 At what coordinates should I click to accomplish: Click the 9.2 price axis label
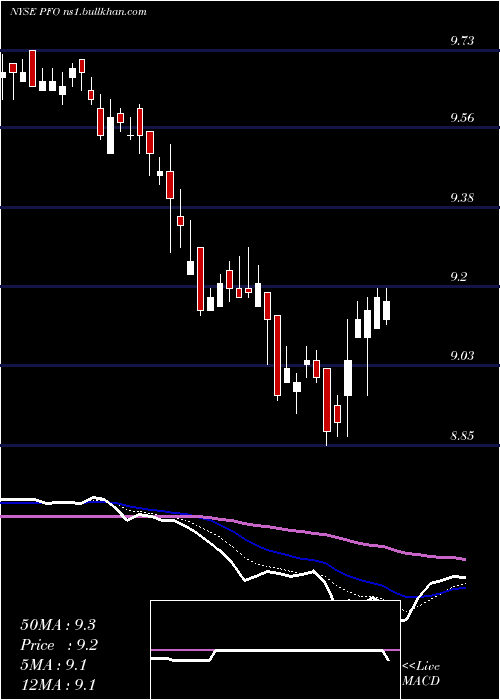tap(459, 277)
